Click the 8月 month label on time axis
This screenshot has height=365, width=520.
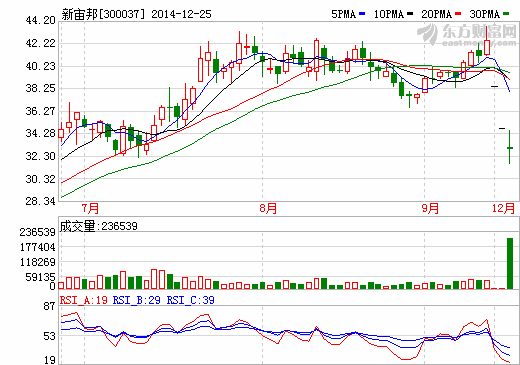[268, 208]
